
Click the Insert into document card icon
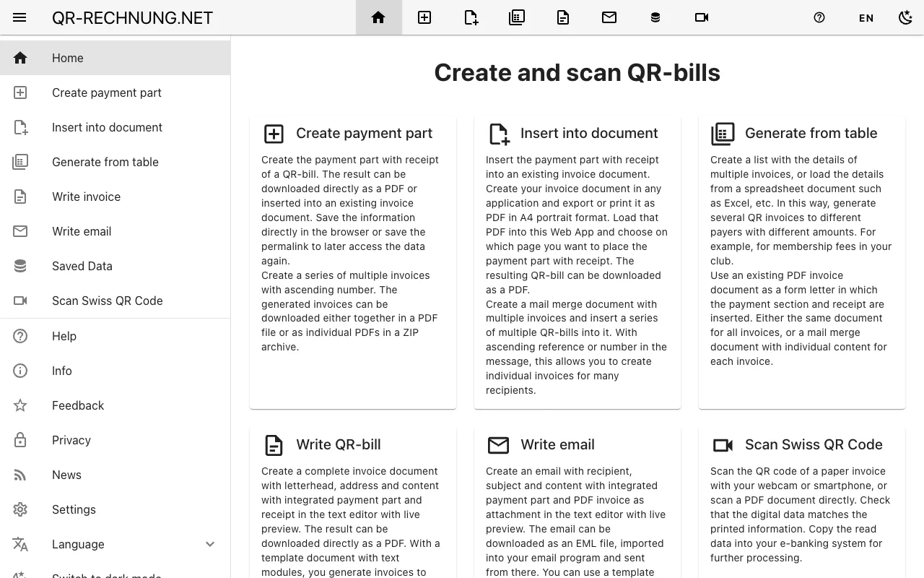pos(499,134)
